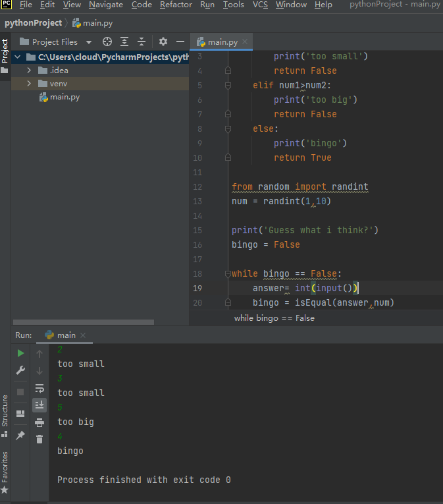This screenshot has width=443, height=504.
Task: Toggle the pin tab icon in Run panel
Action: click(x=20, y=435)
